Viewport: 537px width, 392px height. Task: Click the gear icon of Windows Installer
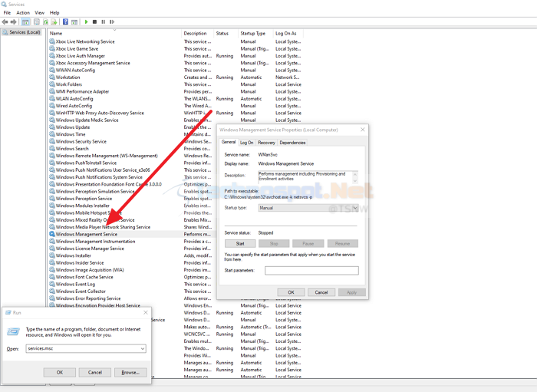pyautogui.click(x=52, y=255)
